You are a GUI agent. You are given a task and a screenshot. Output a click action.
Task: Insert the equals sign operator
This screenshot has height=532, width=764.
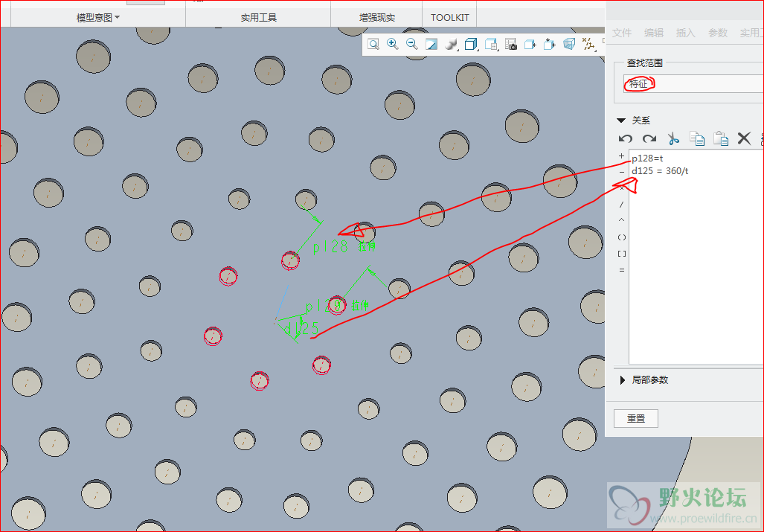pyautogui.click(x=621, y=270)
